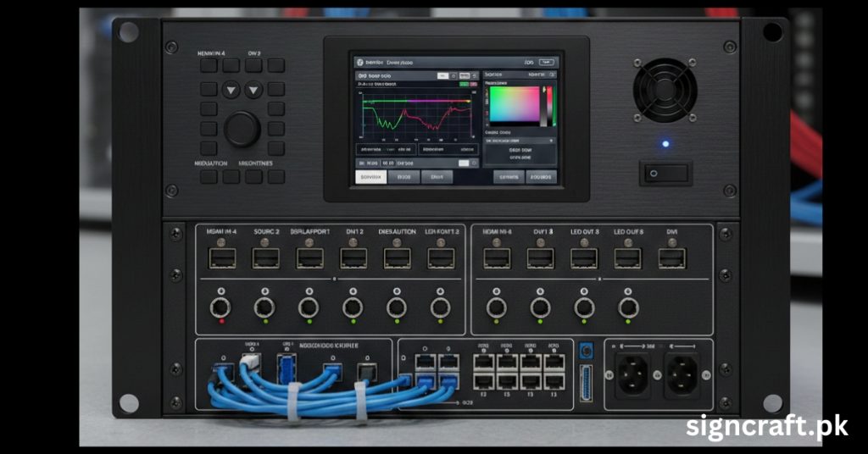
Task: Click the left down-arrow button on the keypad
Action: [231, 90]
